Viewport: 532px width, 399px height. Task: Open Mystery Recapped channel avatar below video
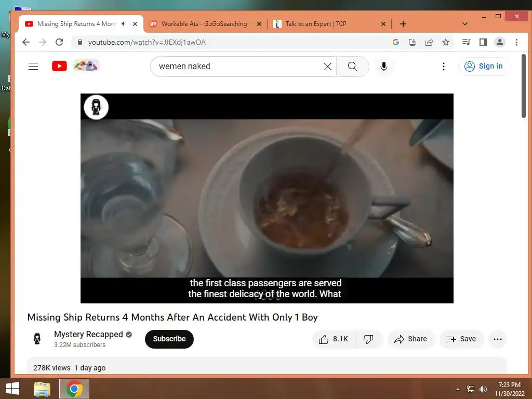click(37, 339)
